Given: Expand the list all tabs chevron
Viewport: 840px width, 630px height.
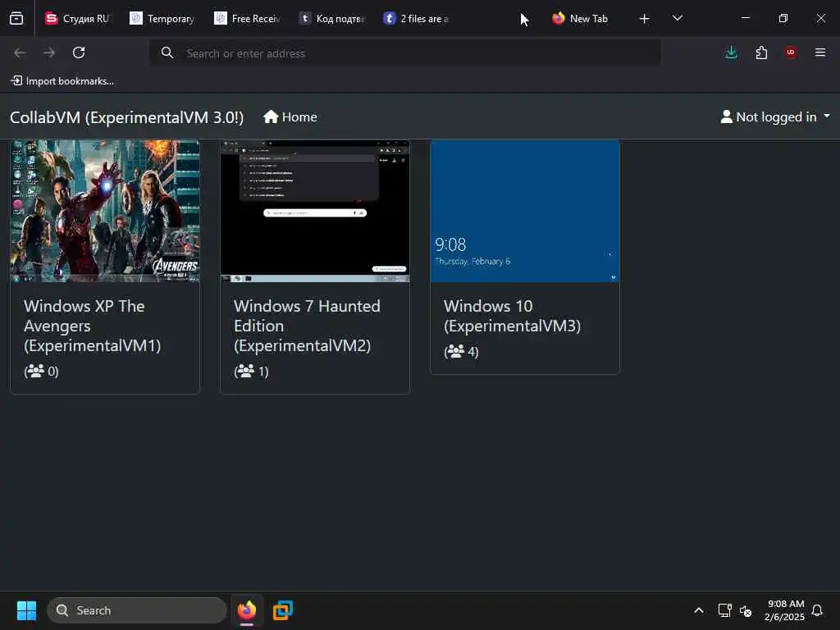Looking at the screenshot, I should tap(677, 18).
